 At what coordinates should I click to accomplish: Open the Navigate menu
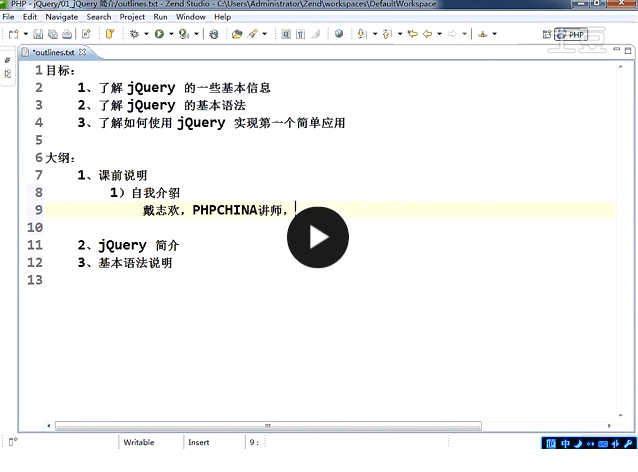coord(61,17)
